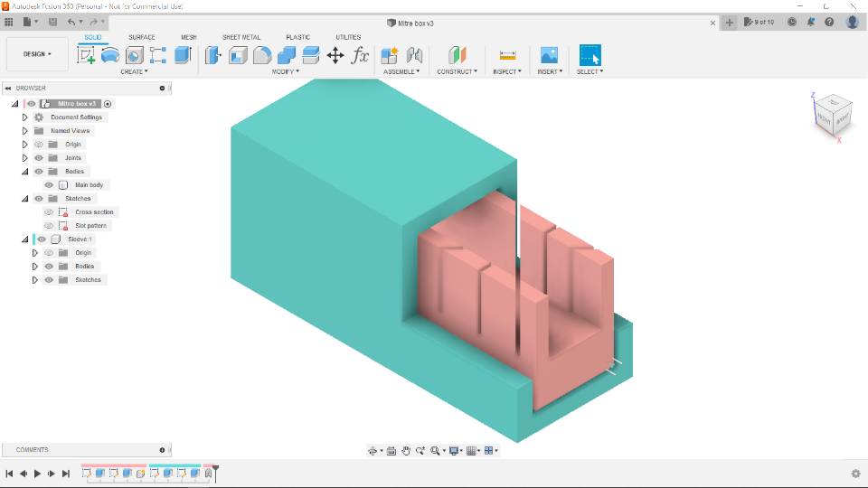Screen dimensions: 868x488
Task: Open the Help icon
Action: (829, 22)
